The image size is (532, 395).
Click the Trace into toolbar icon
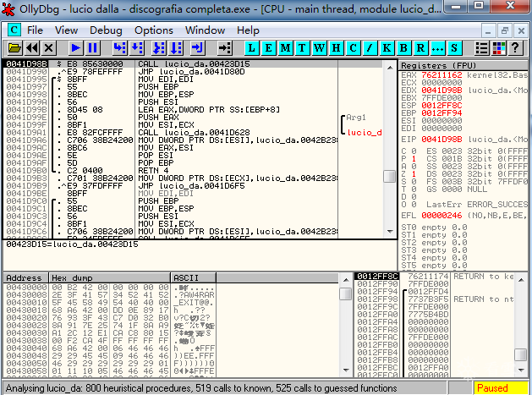coord(159,48)
